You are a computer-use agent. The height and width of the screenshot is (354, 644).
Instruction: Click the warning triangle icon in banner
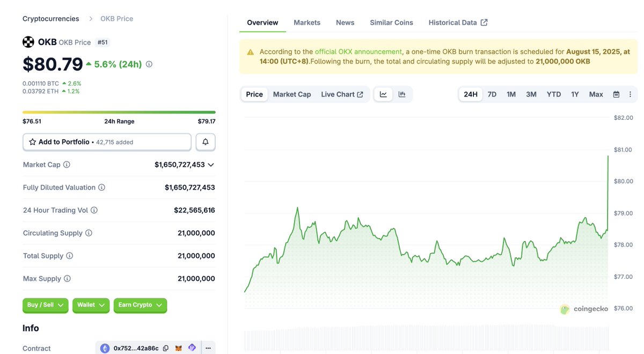251,52
